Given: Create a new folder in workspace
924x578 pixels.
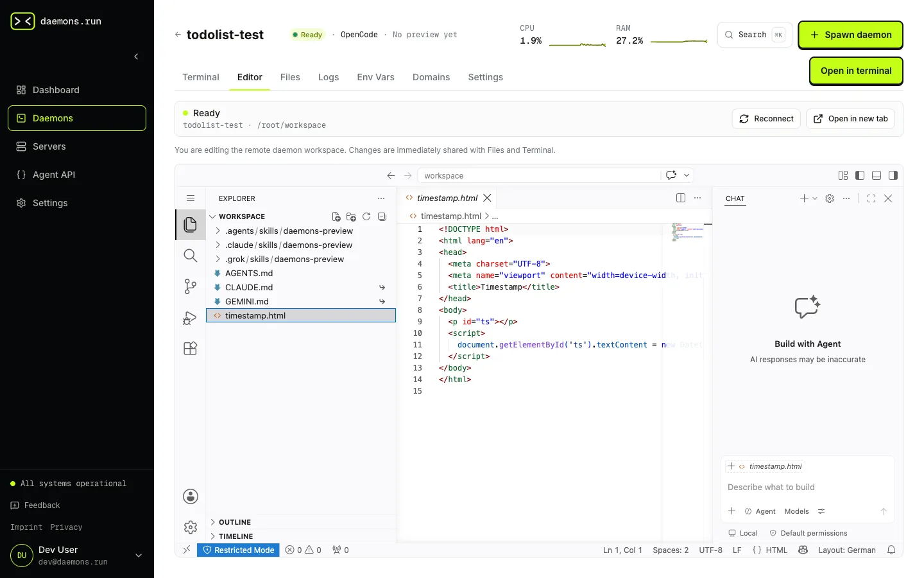Looking at the screenshot, I should 351,216.
